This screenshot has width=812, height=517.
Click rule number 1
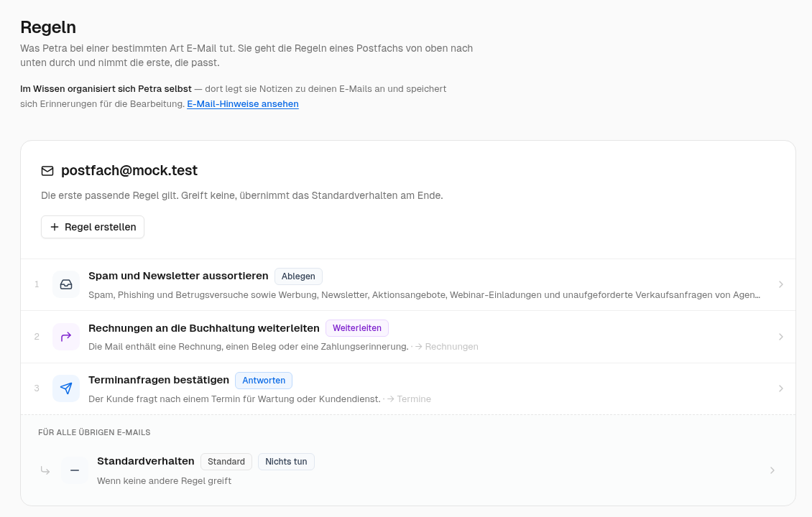37,284
